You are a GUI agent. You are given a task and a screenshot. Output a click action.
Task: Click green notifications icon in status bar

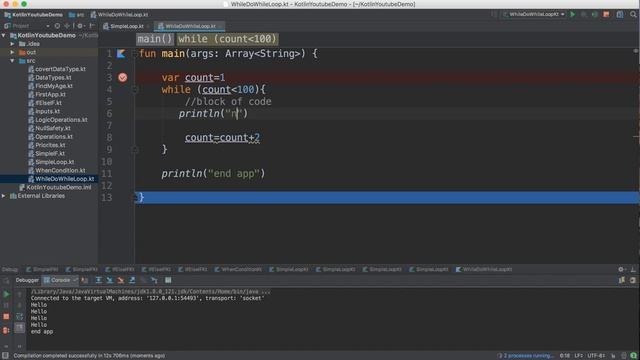(633, 356)
